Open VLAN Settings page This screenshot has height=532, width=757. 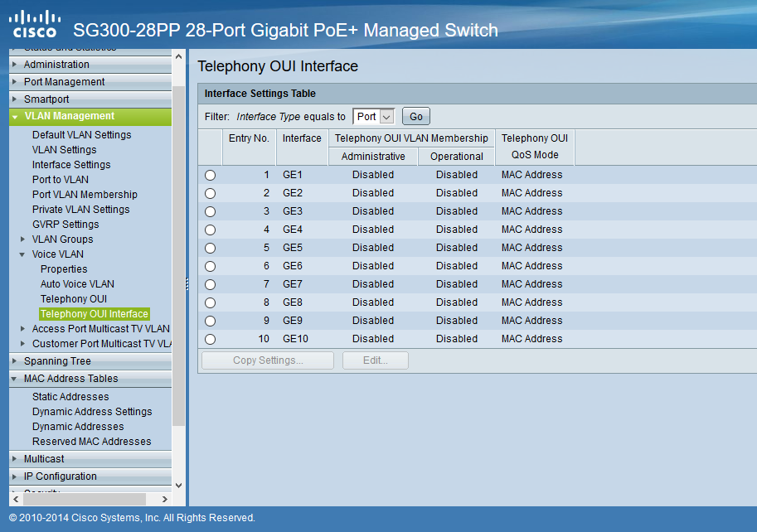(x=64, y=150)
